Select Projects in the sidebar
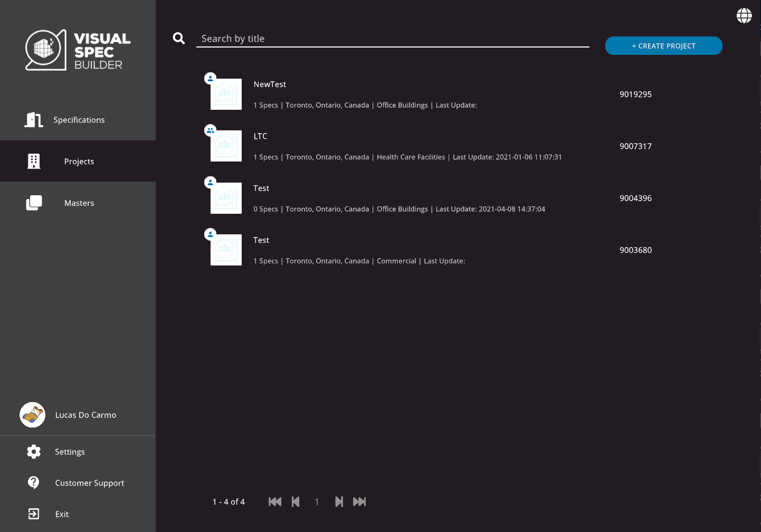 click(78, 161)
